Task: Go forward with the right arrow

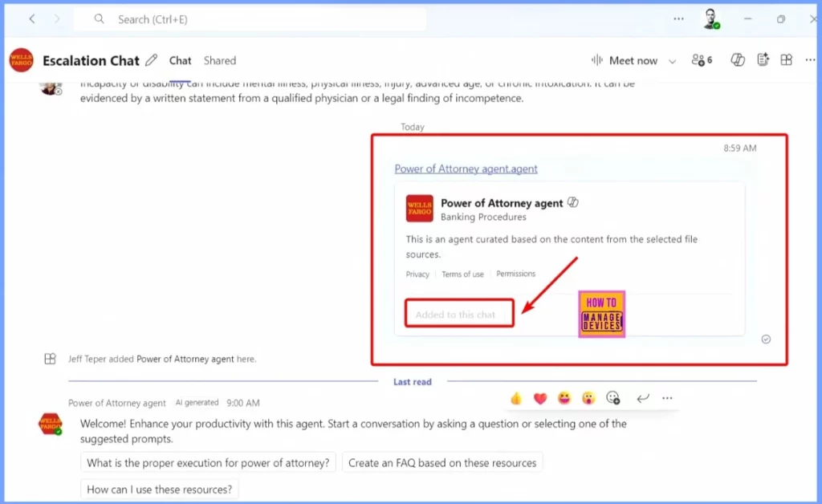Action: 57,19
